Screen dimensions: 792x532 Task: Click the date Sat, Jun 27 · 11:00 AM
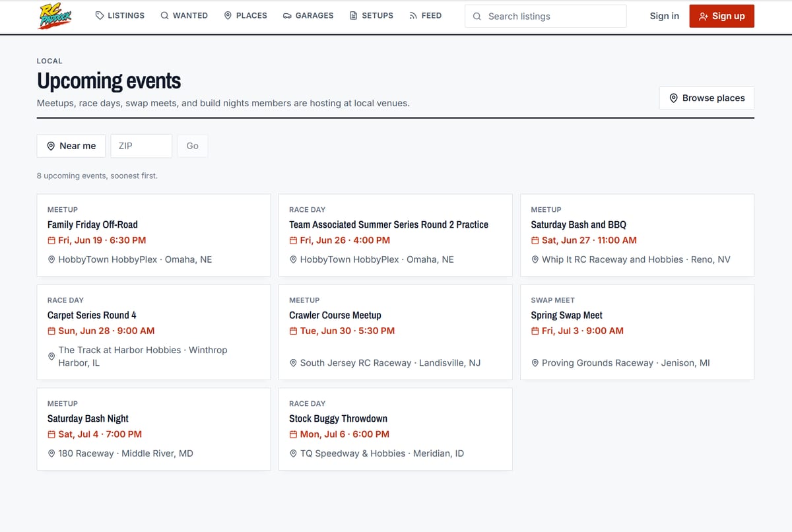coord(589,240)
